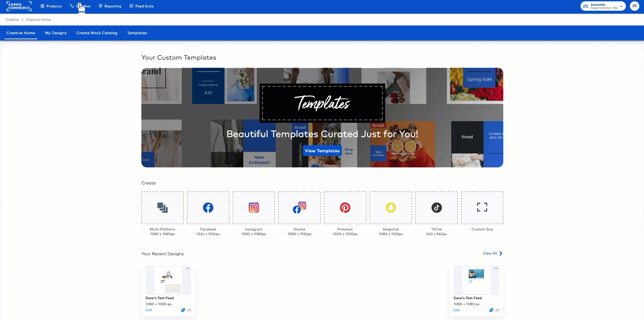
Task: Click the image export icon on Zane's Test Feed
Action: click(x=189, y=311)
